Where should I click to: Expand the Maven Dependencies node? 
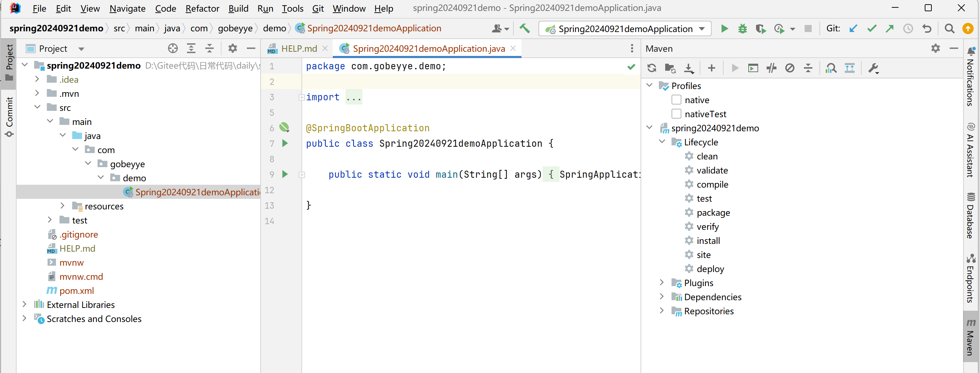tap(662, 297)
